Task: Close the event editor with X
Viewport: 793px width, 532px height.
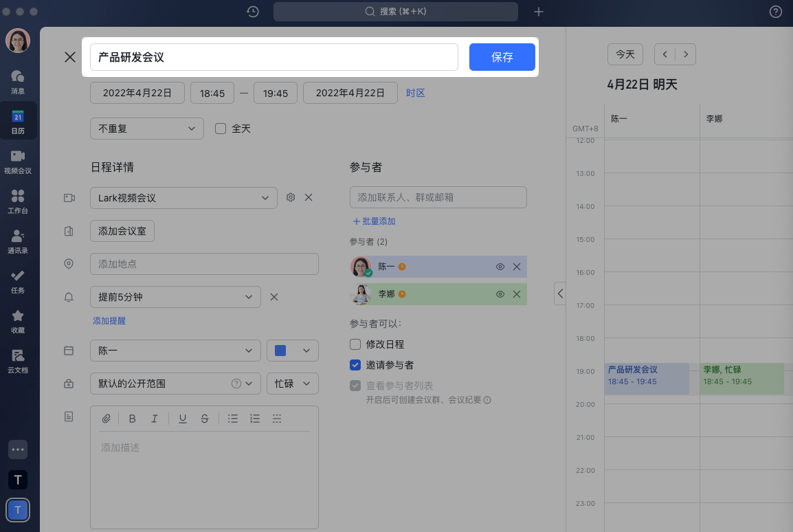Action: point(70,57)
